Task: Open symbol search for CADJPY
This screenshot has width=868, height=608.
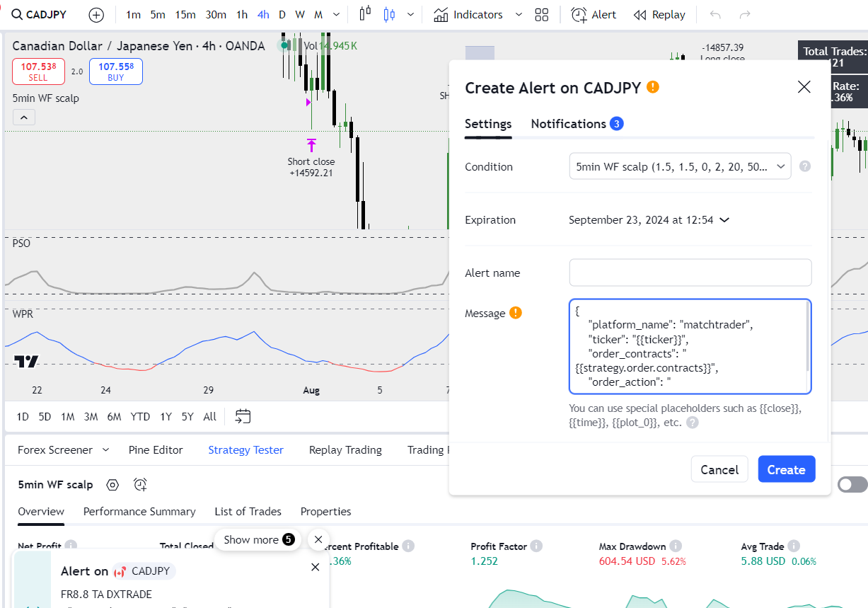Action: click(39, 14)
